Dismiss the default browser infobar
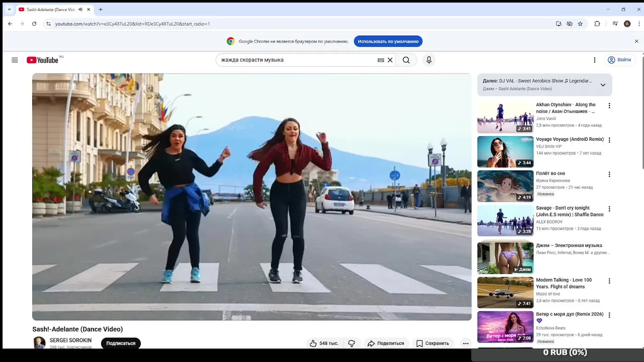Image resolution: width=644 pixels, height=362 pixels. click(x=636, y=41)
